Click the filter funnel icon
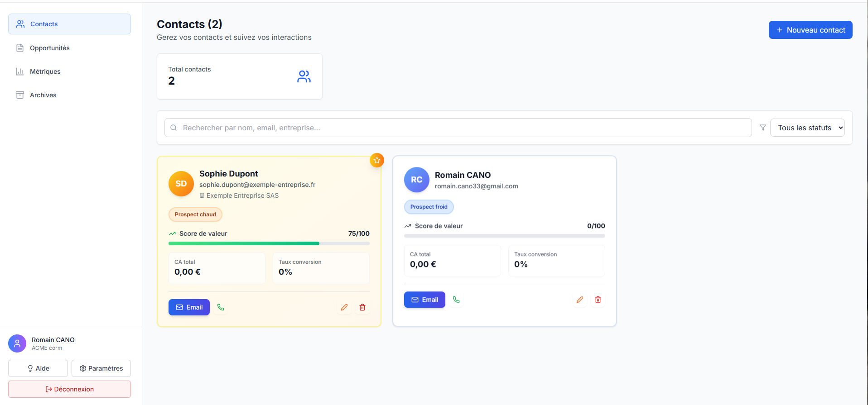 tap(763, 128)
